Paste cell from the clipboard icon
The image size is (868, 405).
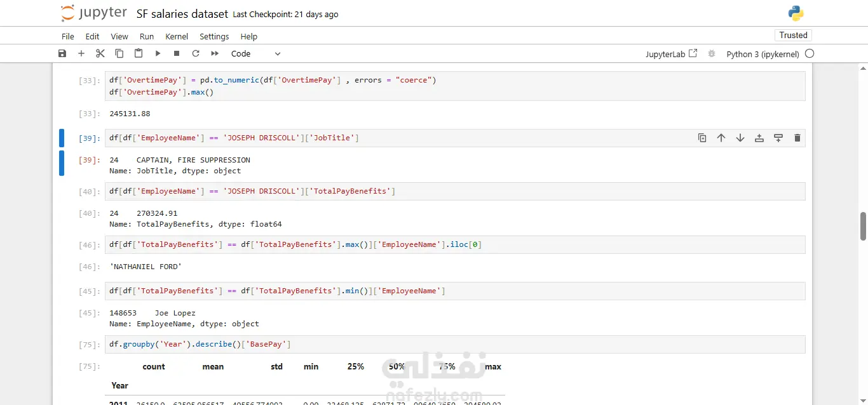click(139, 54)
